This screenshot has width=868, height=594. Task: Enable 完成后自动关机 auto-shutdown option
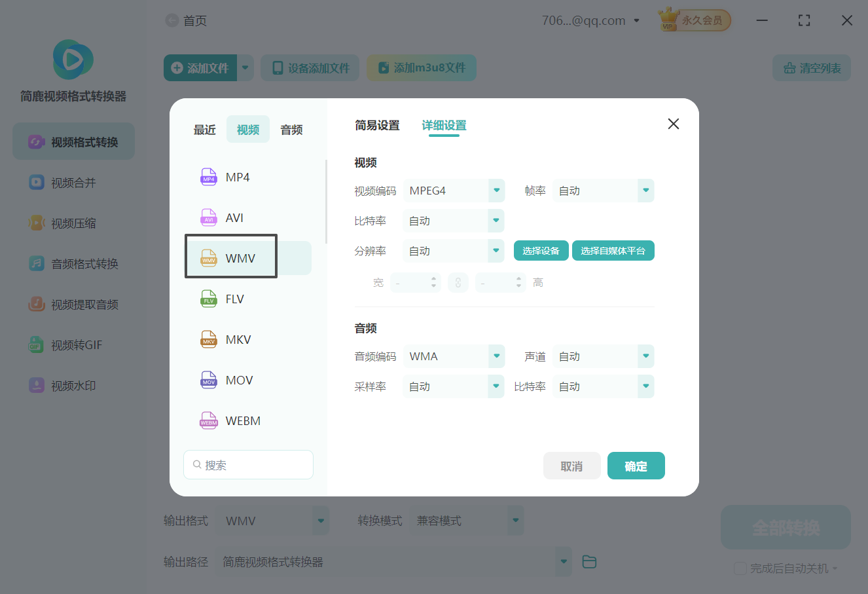[x=740, y=568]
